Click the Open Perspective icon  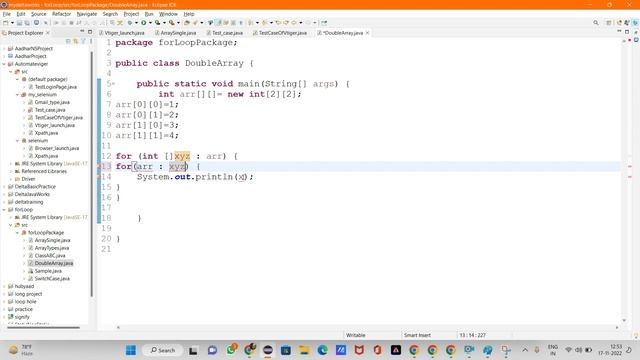click(x=609, y=23)
